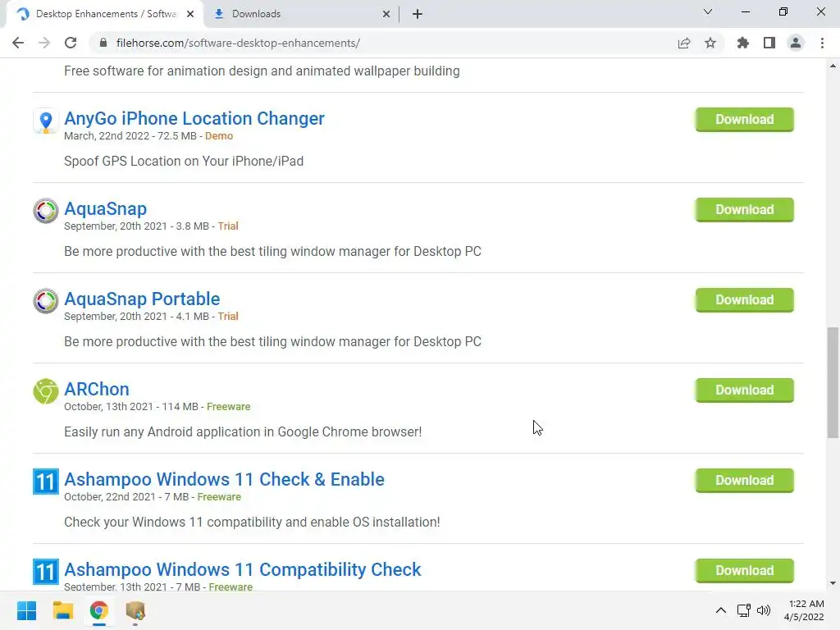Click the address bar URL

click(x=238, y=43)
